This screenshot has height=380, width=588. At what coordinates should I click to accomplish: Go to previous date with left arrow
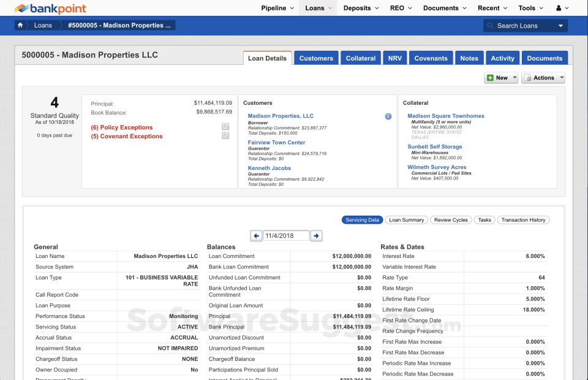tap(257, 235)
